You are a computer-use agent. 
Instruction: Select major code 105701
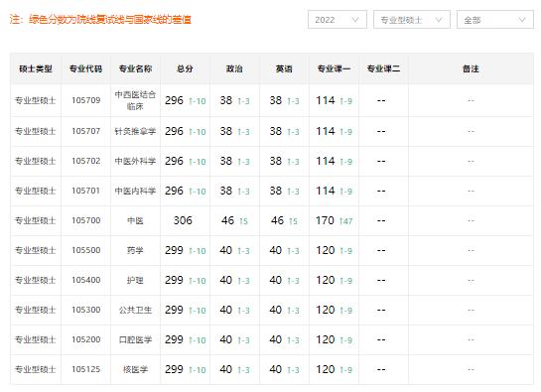coord(86,191)
